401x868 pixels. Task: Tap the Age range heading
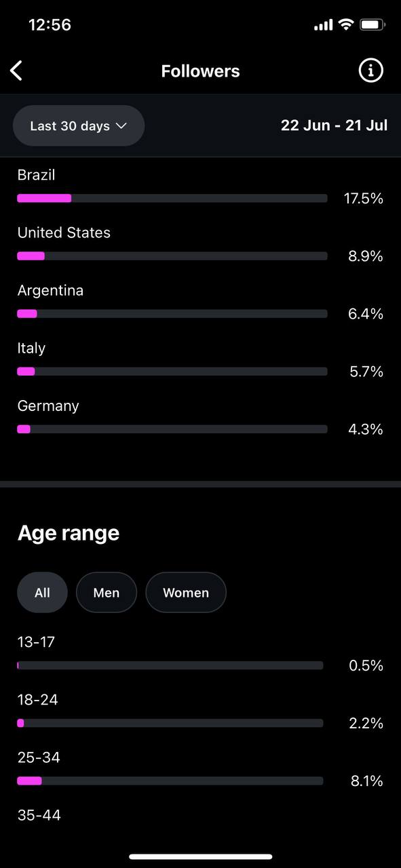click(69, 533)
